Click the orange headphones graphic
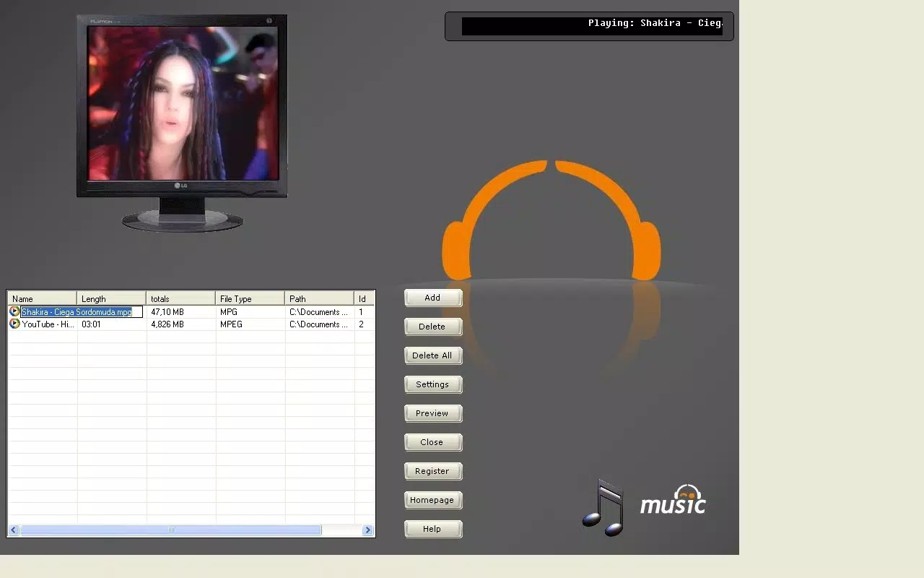Screen dimensions: 924x578 (552, 220)
